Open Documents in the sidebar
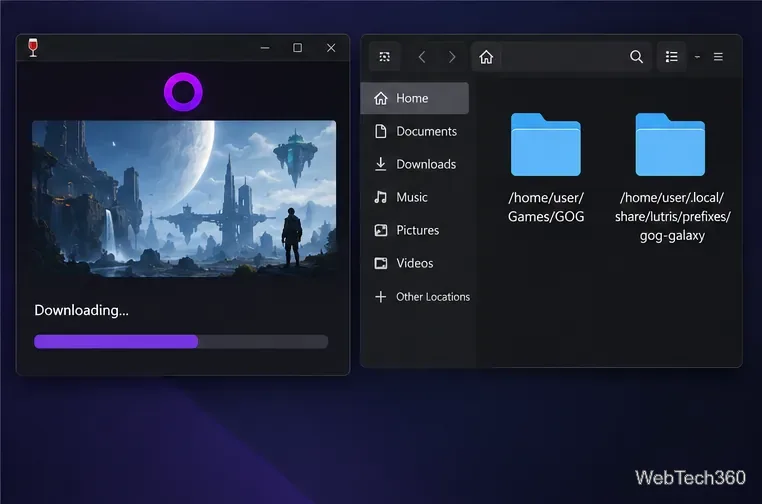Image resolution: width=762 pixels, height=504 pixels. pos(415,131)
